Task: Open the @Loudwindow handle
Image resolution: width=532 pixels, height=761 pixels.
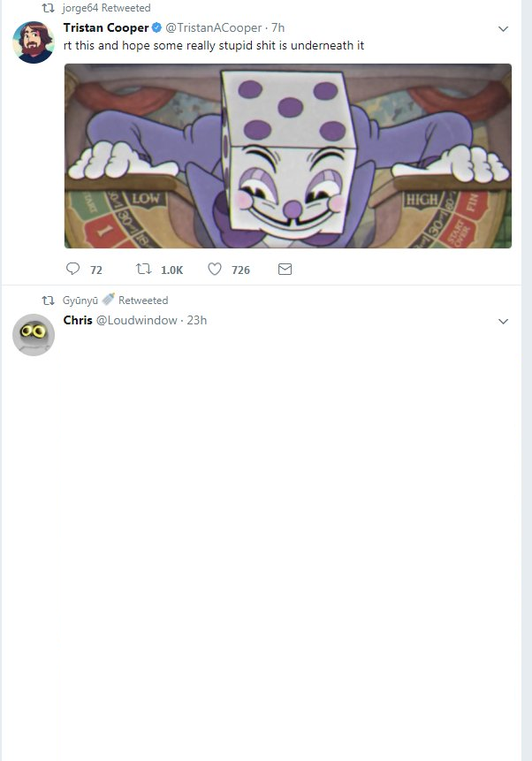Action: [x=137, y=320]
